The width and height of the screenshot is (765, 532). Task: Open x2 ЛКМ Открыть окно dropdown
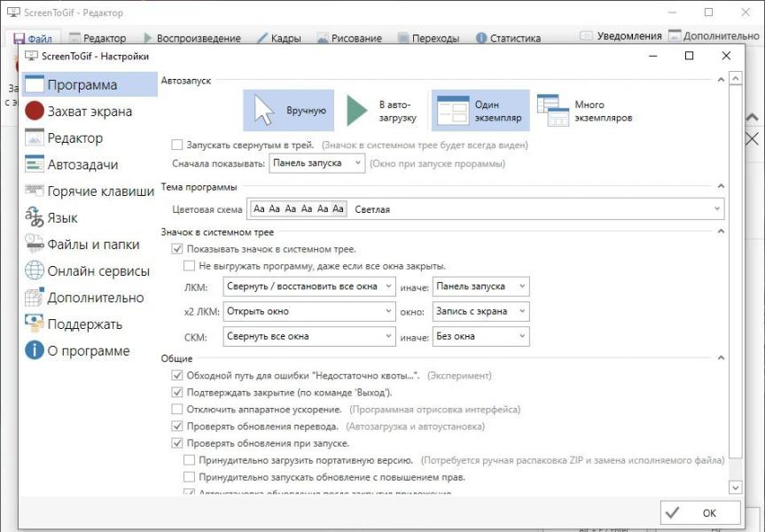(309, 311)
